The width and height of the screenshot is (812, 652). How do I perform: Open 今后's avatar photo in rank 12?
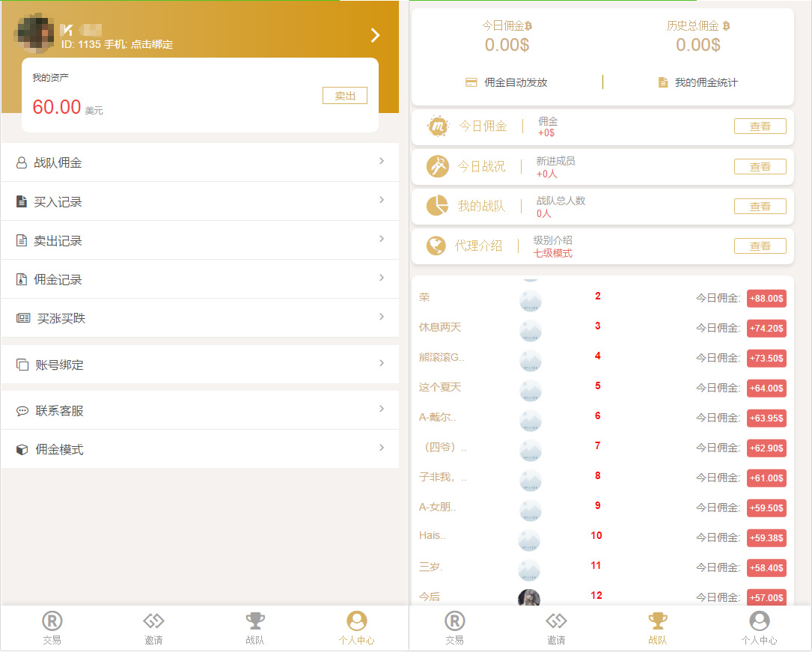pos(529,597)
